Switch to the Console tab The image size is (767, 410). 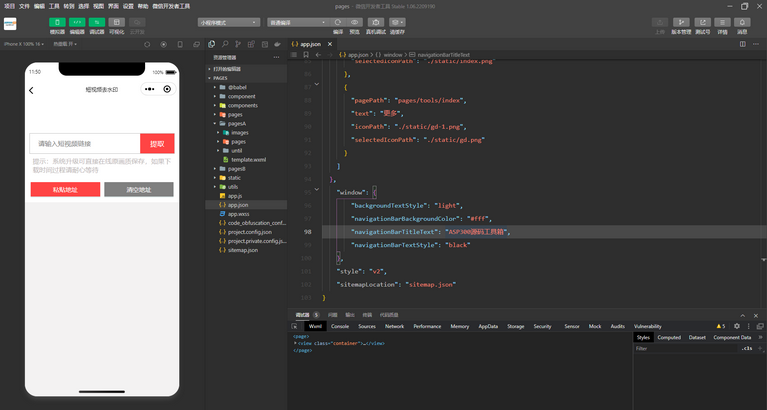(340, 326)
